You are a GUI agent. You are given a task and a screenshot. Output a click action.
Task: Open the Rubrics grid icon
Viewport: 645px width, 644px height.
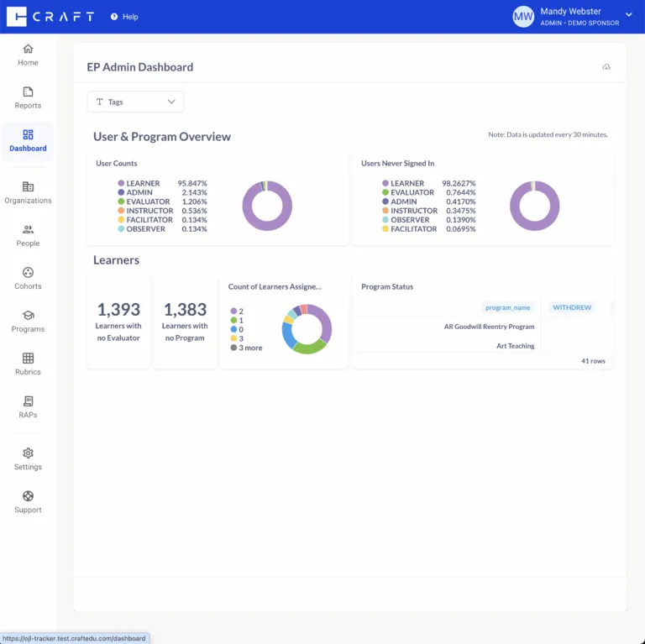click(x=28, y=359)
